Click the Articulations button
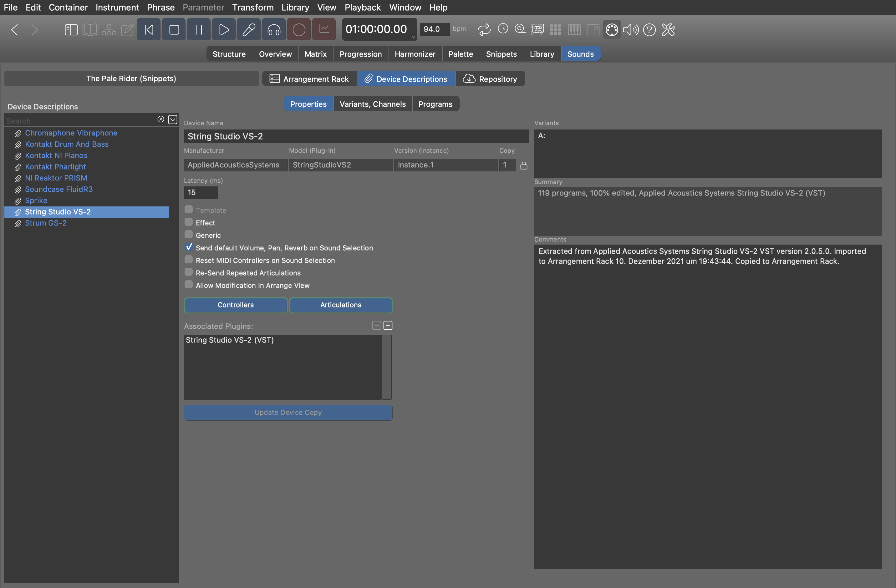 pyautogui.click(x=341, y=305)
